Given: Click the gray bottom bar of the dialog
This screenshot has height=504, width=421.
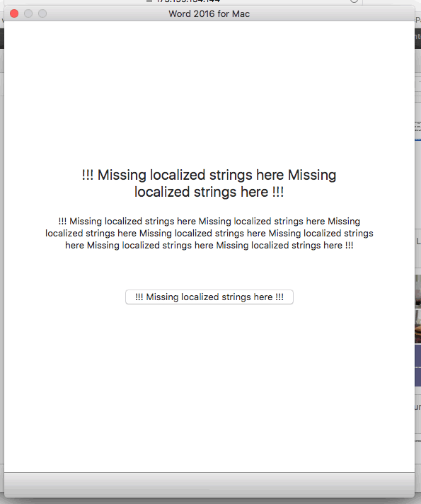Looking at the screenshot, I should (x=209, y=485).
